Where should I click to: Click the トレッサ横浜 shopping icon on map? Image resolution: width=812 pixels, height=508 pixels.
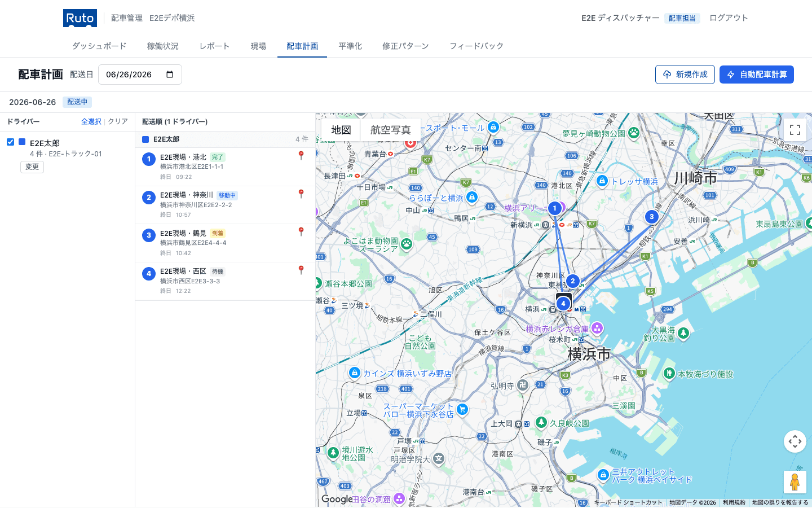click(602, 181)
